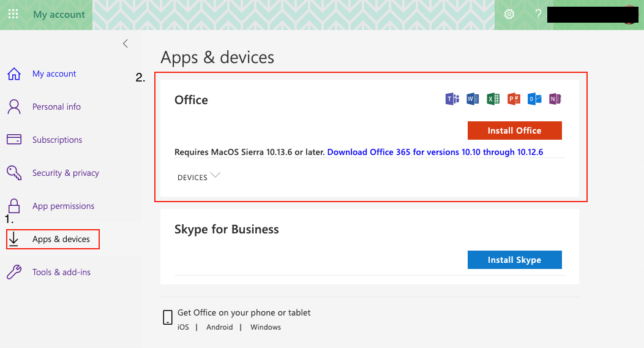Open settings gear icon in header

pos(509,14)
